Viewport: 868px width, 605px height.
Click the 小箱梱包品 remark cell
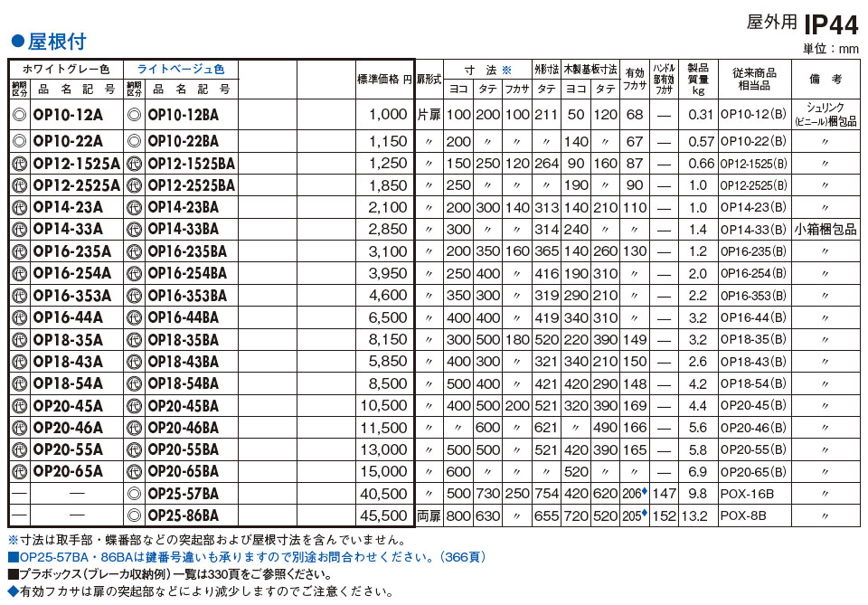(x=825, y=230)
